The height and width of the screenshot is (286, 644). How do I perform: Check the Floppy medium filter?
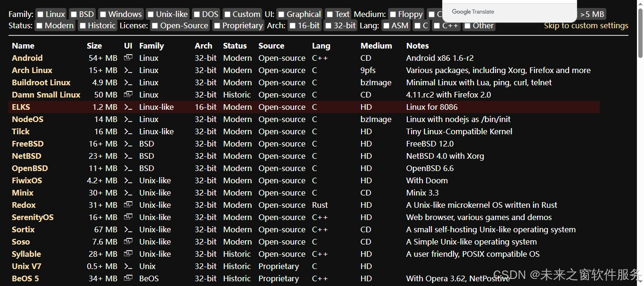point(393,15)
